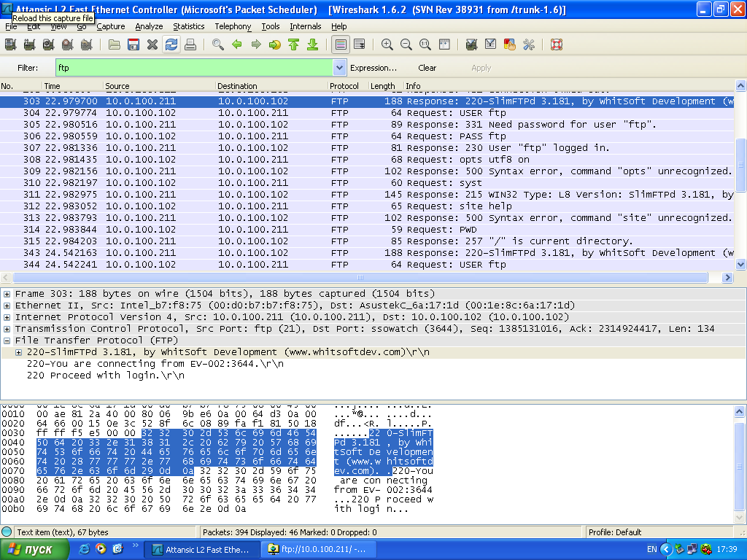This screenshot has height=560, width=747.
Task: Open the capture interfaces list icon
Action: 10,44
